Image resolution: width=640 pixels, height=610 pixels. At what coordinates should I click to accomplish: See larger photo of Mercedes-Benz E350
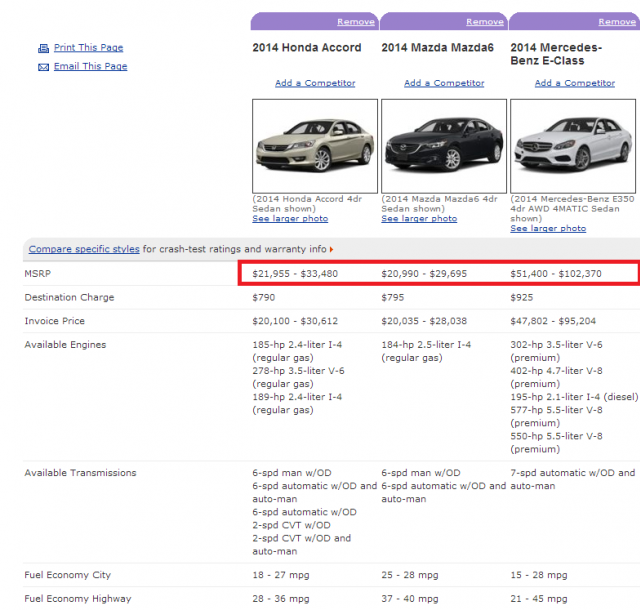point(548,228)
